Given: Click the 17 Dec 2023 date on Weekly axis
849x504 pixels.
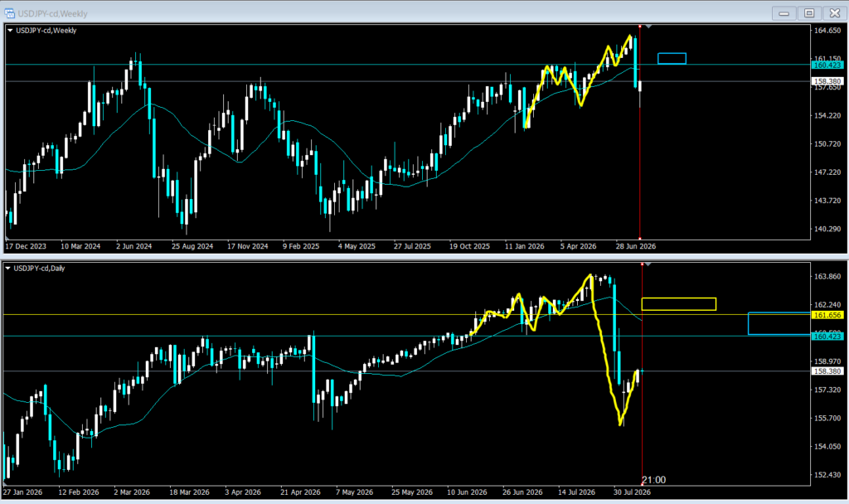Looking at the screenshot, I should 26,246.
